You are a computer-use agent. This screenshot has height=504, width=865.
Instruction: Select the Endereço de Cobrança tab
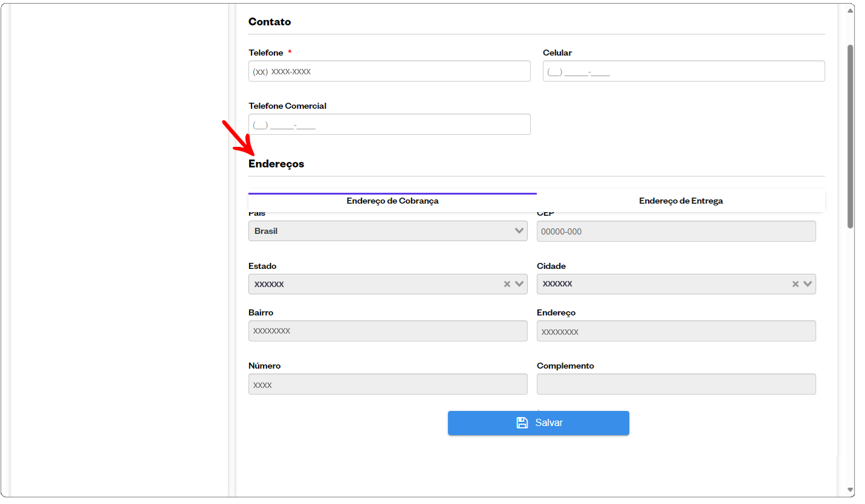click(x=392, y=201)
